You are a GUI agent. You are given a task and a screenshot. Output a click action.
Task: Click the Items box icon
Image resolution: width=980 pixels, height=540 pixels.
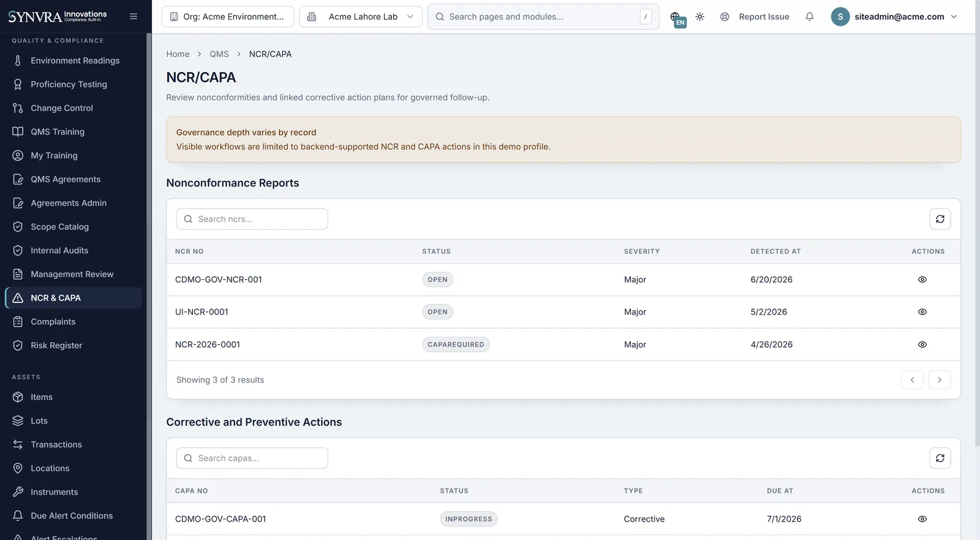point(18,397)
